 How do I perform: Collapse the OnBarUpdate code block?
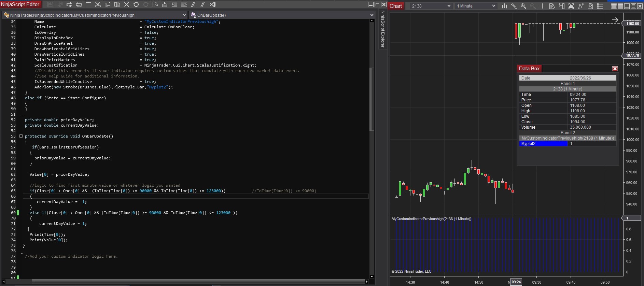tap(21, 136)
